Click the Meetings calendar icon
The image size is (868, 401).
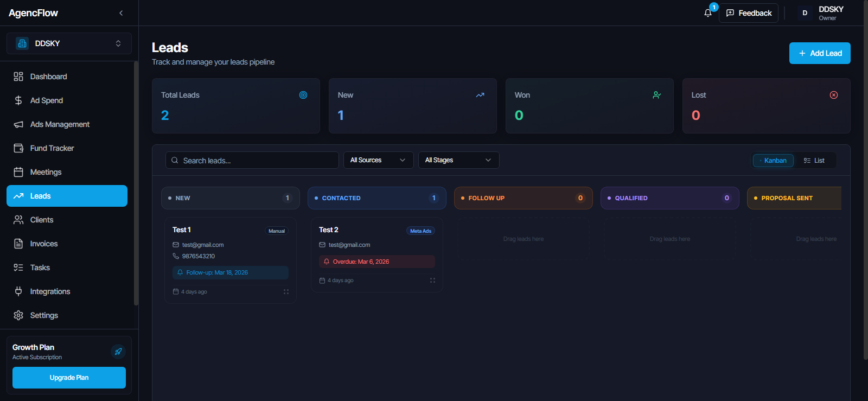click(x=18, y=172)
